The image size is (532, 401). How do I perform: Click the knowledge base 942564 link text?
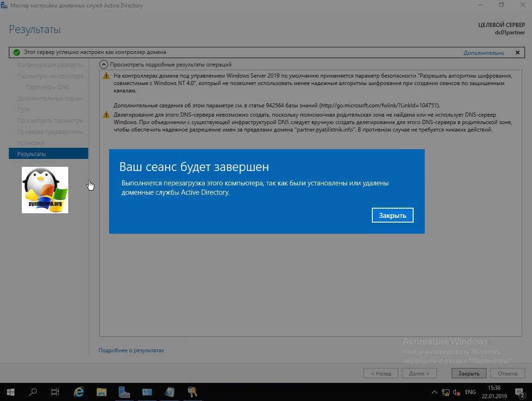380,105
